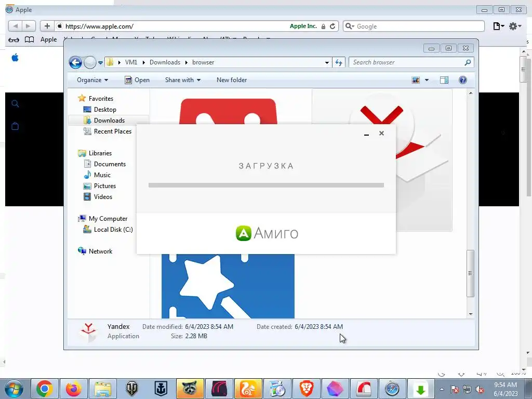The image size is (532, 399).
Task: Select Network in navigation pane
Action: click(x=100, y=251)
